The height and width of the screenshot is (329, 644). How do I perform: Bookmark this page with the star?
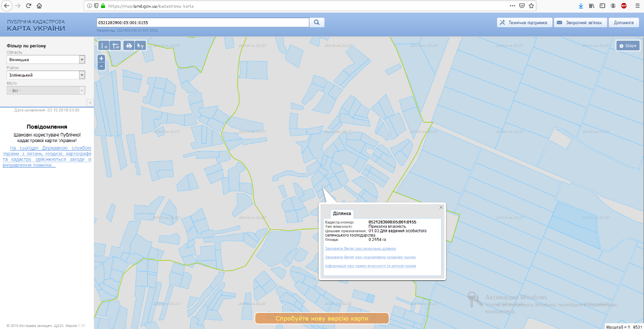click(x=531, y=6)
